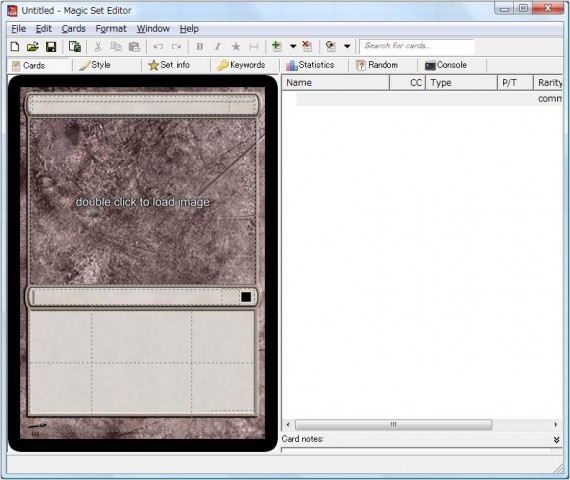Switch to the Cards tab
This screenshot has width=570, height=480.
38,65
